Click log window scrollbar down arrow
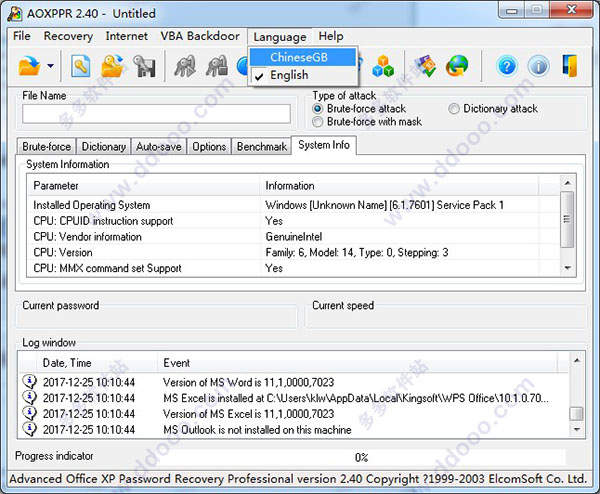This screenshot has width=600, height=494. click(576, 429)
